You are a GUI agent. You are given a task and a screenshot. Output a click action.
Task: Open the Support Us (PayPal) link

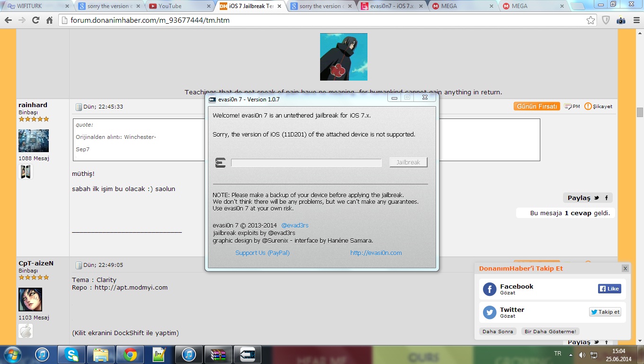click(262, 253)
